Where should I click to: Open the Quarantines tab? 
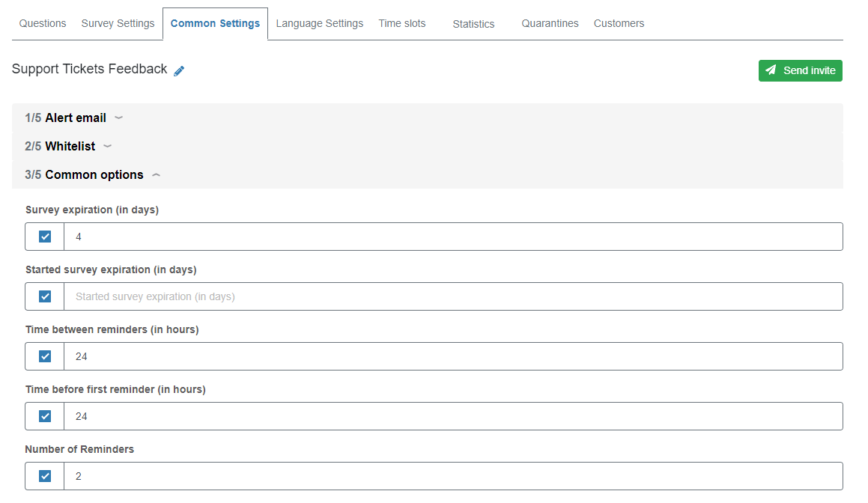pos(550,23)
